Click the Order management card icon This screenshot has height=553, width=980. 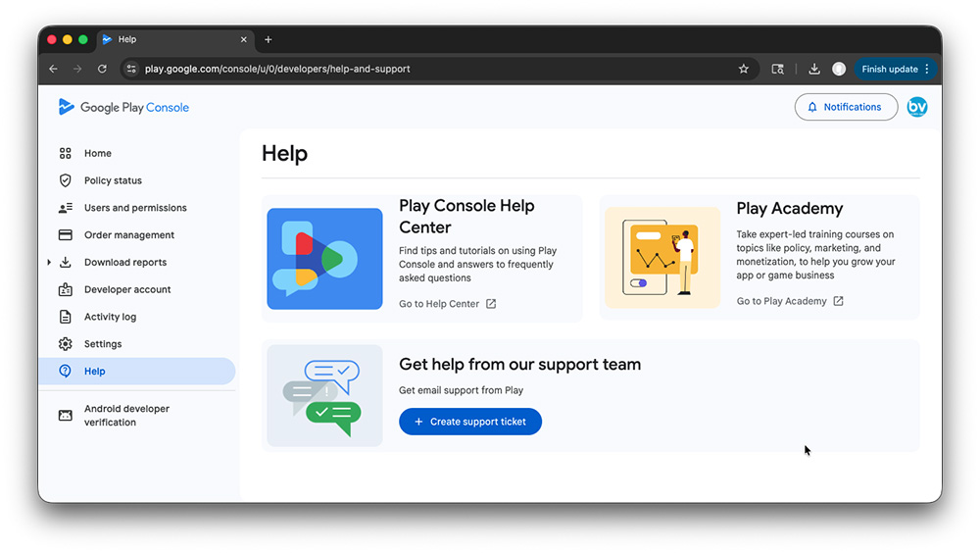pyautogui.click(x=65, y=235)
